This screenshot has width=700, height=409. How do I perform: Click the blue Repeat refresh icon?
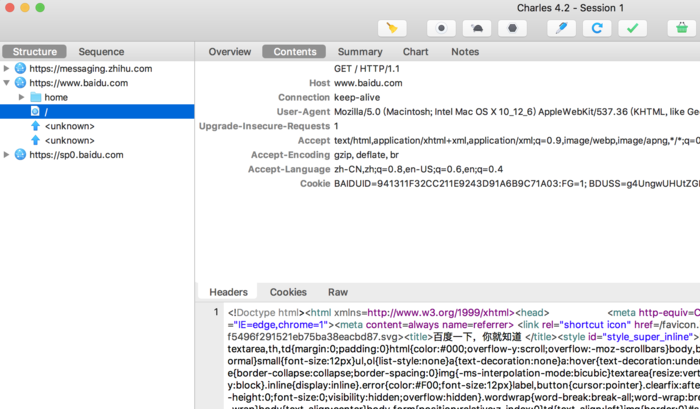point(597,28)
